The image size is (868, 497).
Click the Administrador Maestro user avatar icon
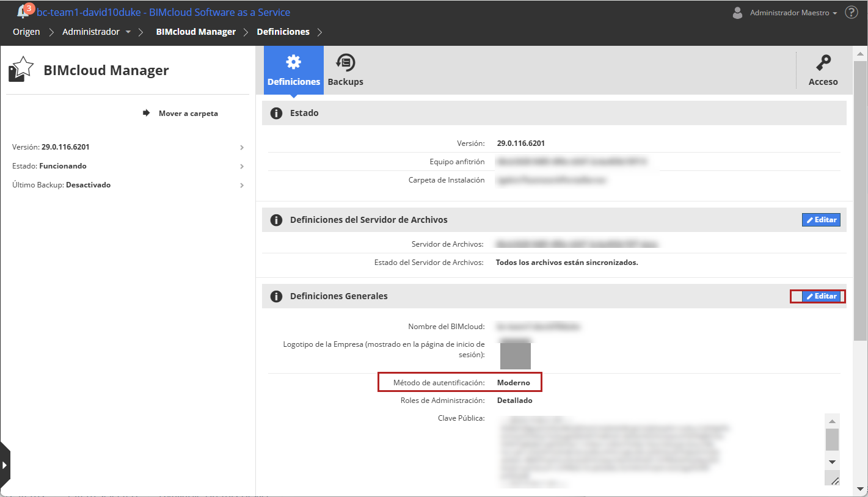tap(738, 13)
